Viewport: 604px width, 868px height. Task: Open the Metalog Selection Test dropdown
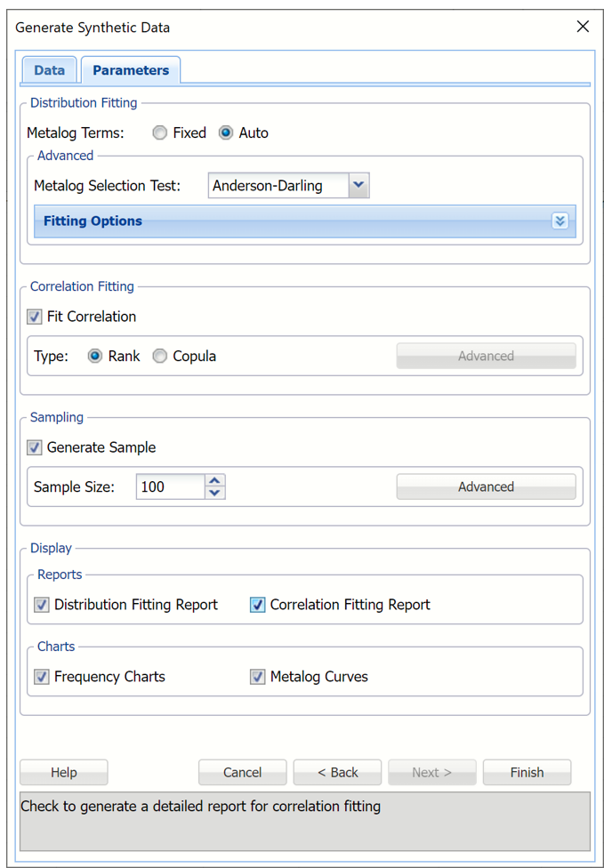(x=358, y=186)
